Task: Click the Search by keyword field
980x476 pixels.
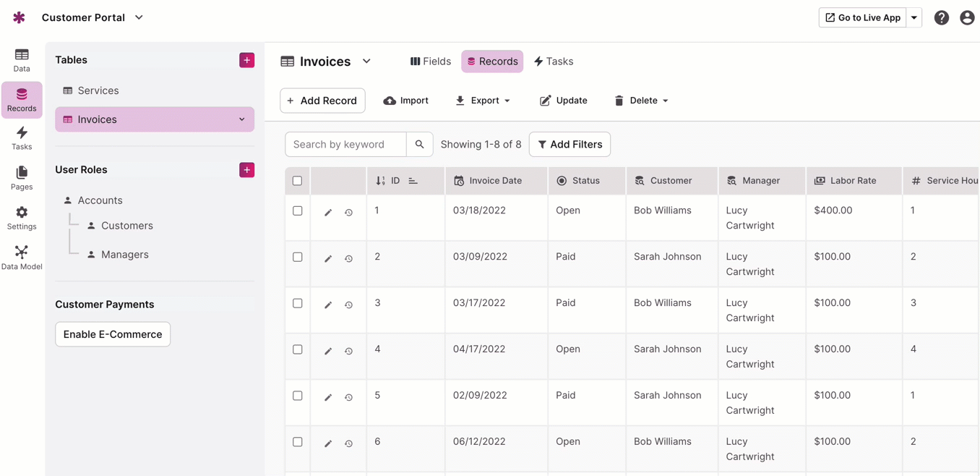Action: (x=345, y=145)
